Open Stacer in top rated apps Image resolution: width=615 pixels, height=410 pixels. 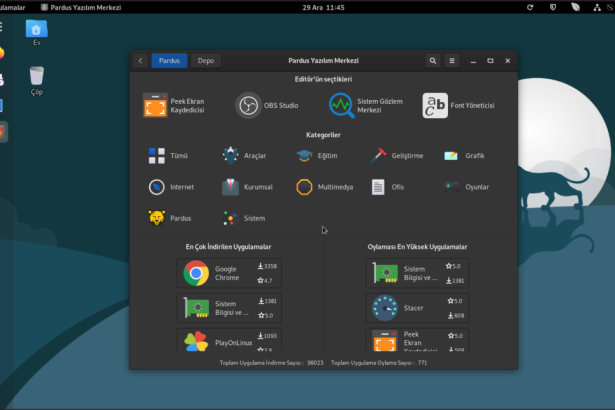coord(417,308)
